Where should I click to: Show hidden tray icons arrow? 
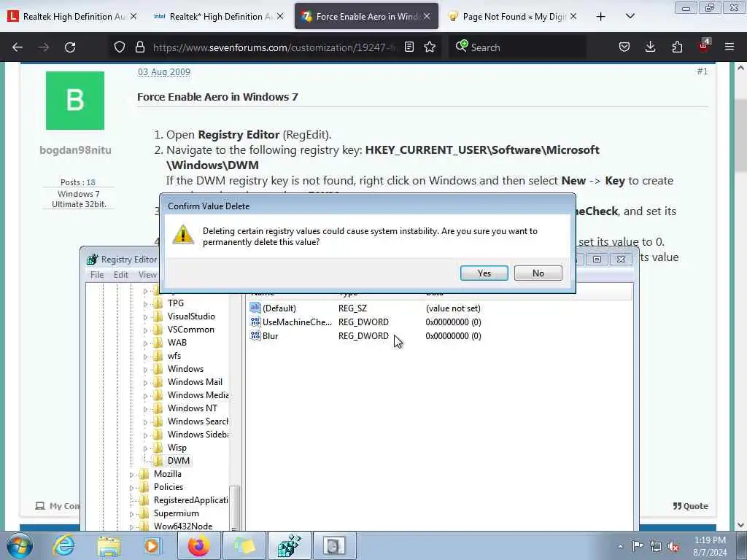click(620, 547)
